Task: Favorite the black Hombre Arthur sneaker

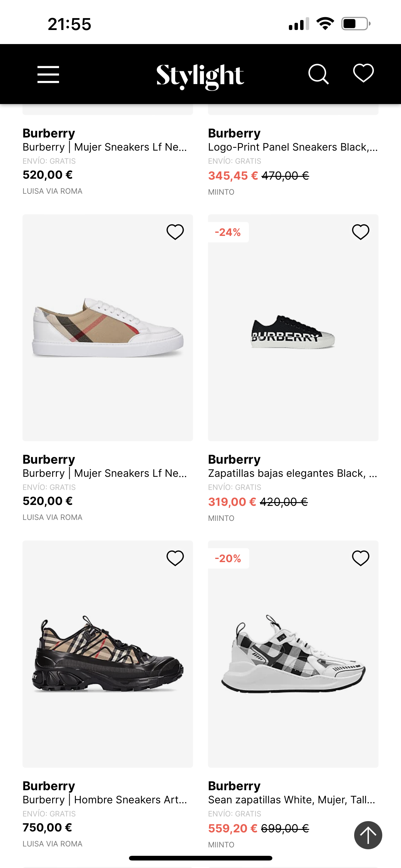Action: click(x=175, y=559)
